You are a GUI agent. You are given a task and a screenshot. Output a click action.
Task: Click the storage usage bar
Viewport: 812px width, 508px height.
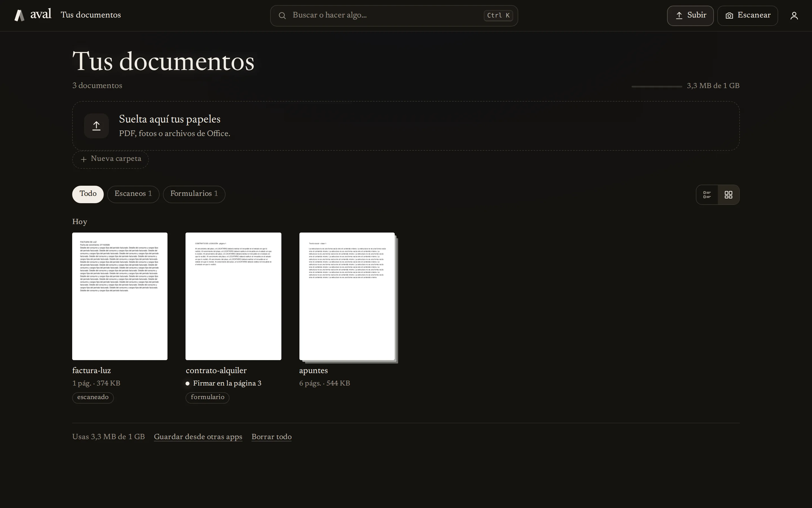tap(657, 86)
